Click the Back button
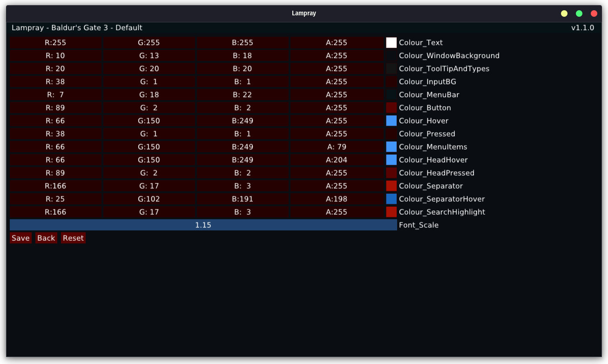608x364 pixels. click(x=46, y=238)
